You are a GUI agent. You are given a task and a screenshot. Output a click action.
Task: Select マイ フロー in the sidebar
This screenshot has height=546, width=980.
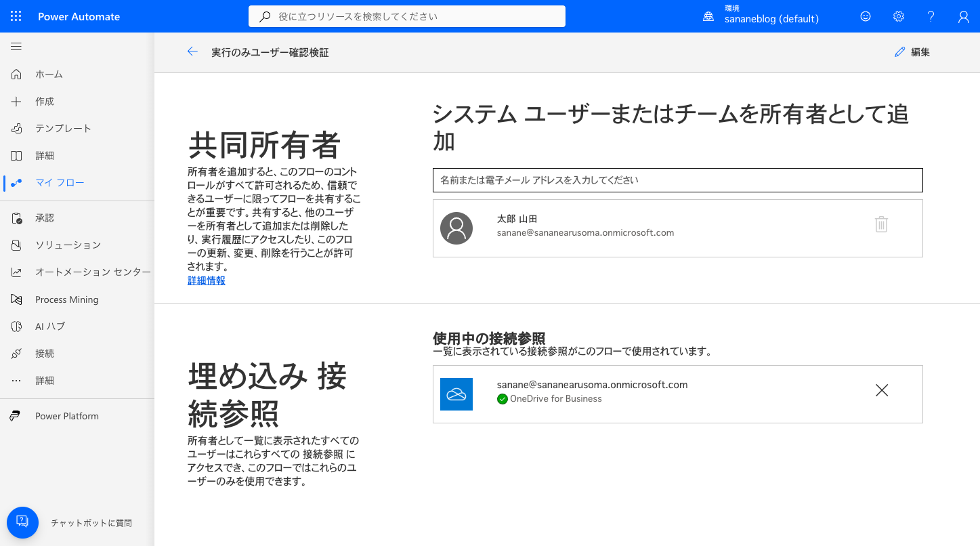(x=60, y=182)
